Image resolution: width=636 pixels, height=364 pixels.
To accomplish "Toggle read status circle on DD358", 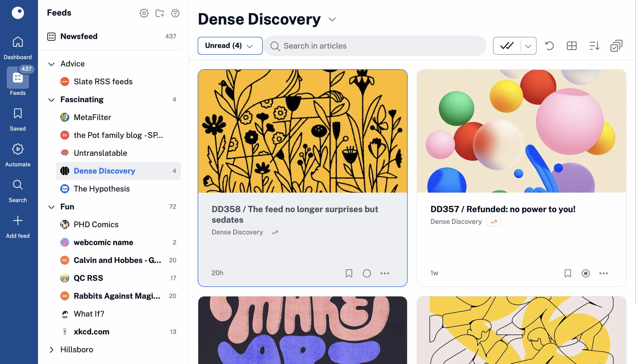I will [367, 273].
